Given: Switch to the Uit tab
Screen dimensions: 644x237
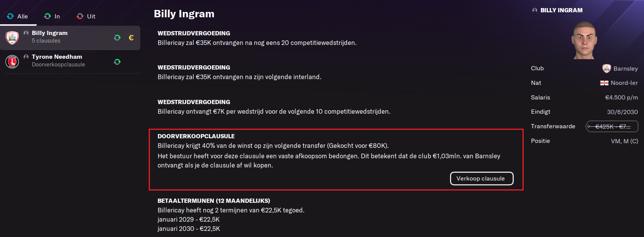Looking at the screenshot, I should pos(86,16).
